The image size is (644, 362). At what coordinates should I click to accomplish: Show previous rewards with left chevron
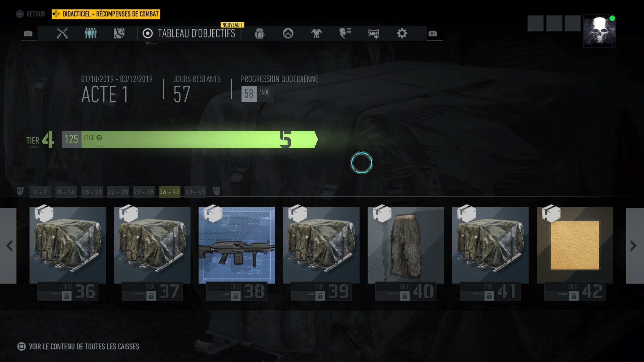[8, 246]
